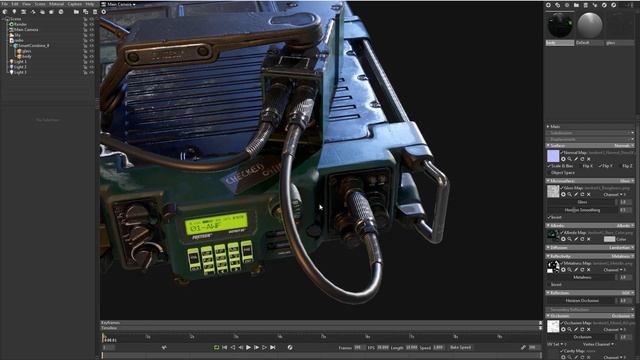Click the folder icon in scene toolbar
The image size is (640, 360).
pyautogui.click(x=76, y=12)
